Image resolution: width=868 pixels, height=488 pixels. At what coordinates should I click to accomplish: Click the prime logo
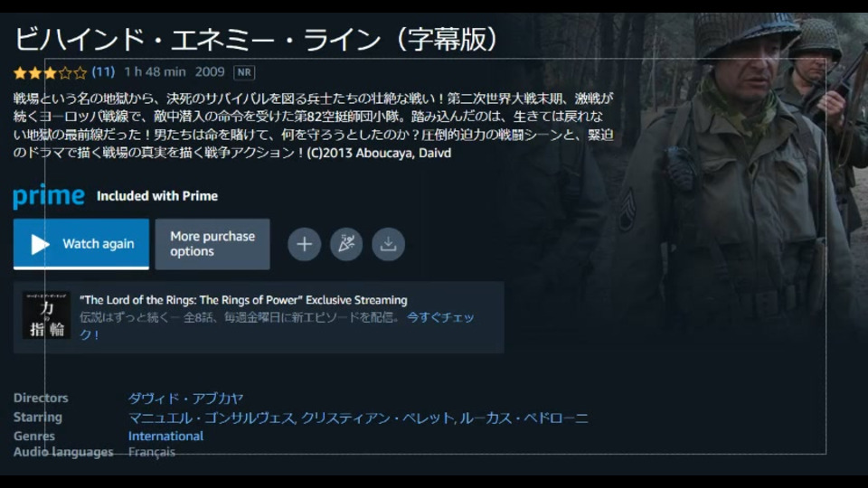(49, 196)
